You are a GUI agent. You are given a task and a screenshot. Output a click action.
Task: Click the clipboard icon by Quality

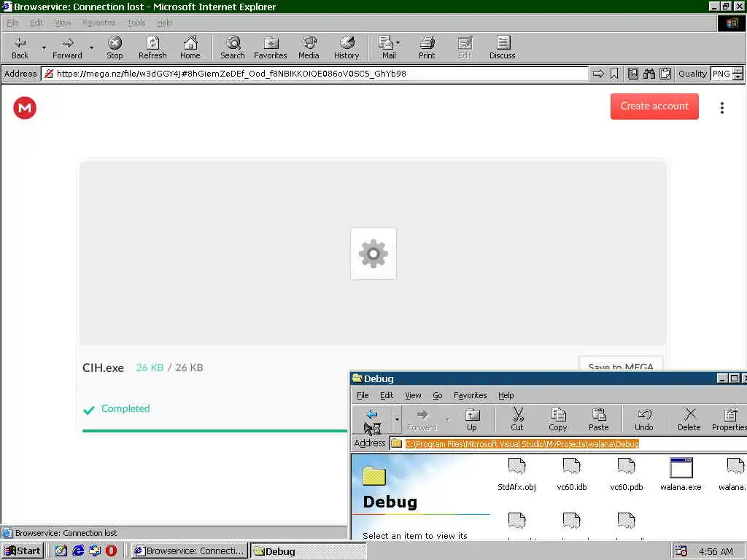tap(665, 74)
